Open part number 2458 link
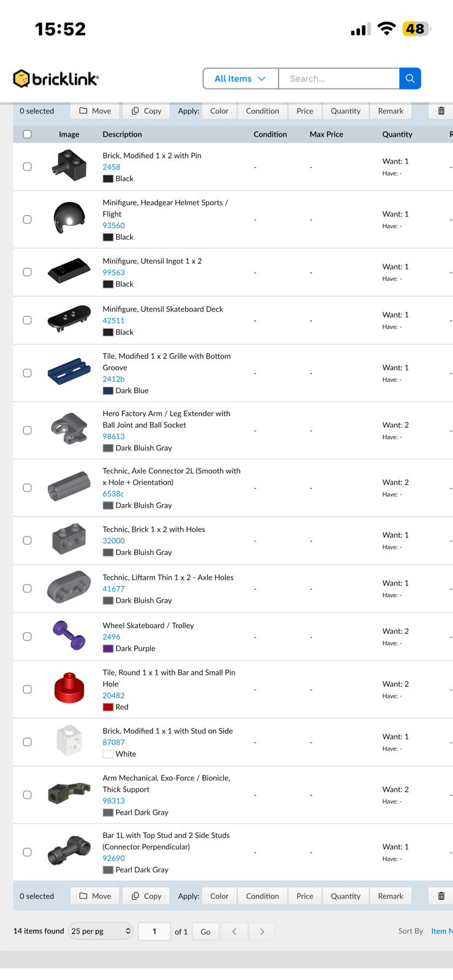 click(111, 167)
